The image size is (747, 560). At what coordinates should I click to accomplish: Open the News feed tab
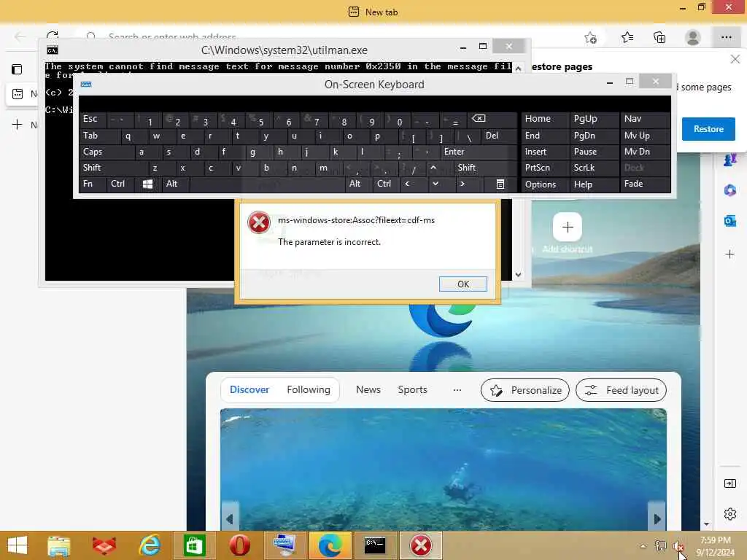[x=368, y=389]
